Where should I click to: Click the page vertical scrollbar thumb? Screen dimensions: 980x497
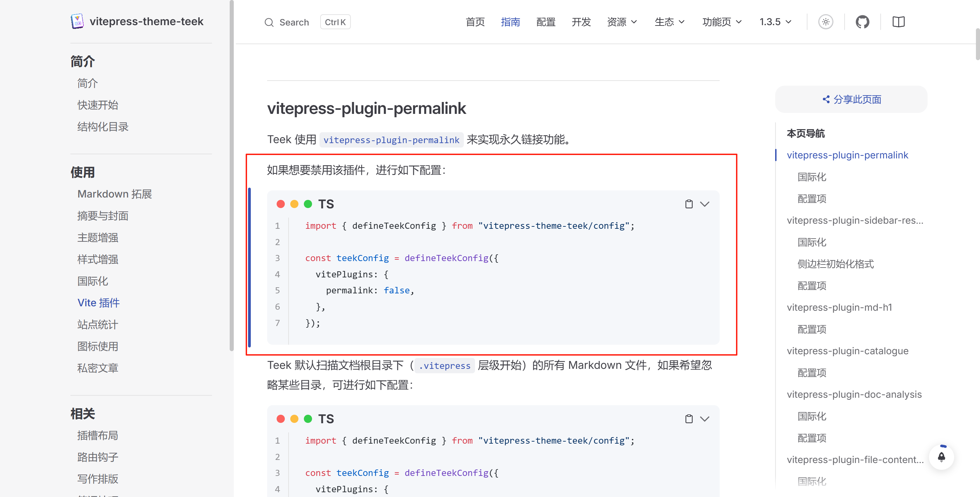click(977, 44)
